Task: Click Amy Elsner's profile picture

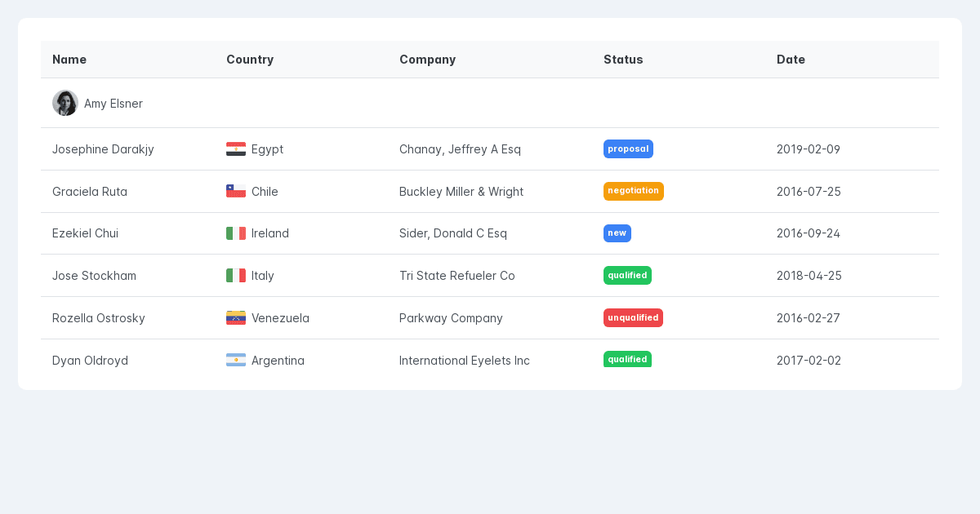Action: tap(65, 103)
